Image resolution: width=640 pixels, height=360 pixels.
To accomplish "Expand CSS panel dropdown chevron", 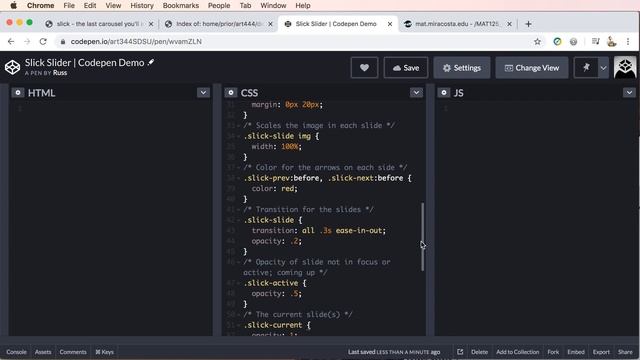I will [x=416, y=93].
